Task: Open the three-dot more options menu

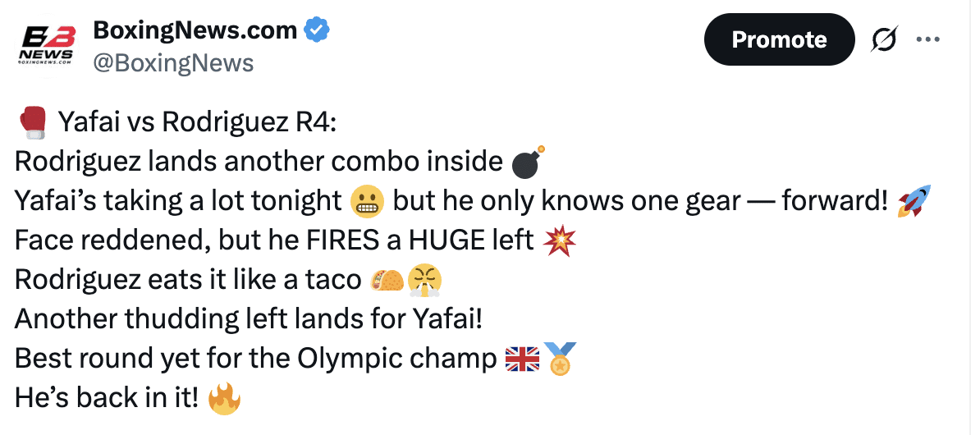Action: click(927, 39)
